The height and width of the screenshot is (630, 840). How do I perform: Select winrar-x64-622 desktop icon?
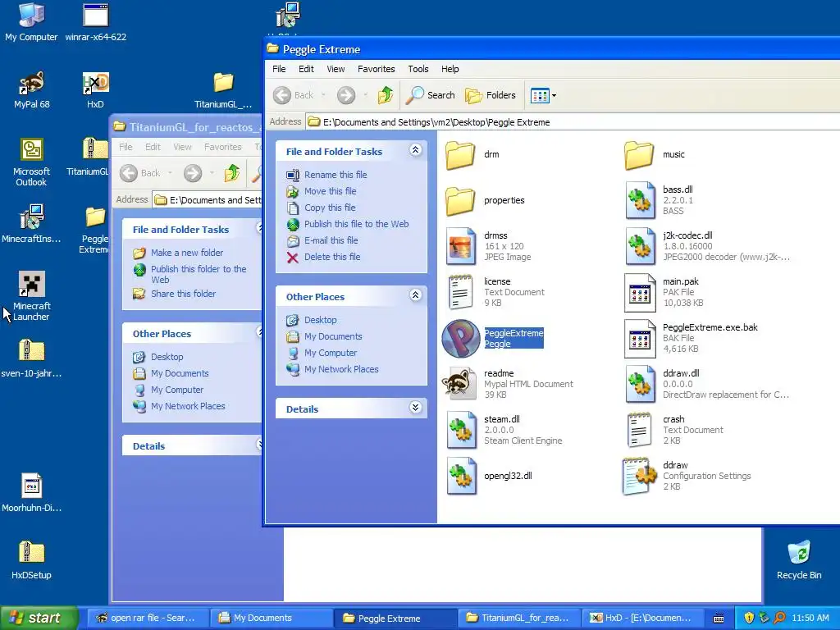click(95, 22)
